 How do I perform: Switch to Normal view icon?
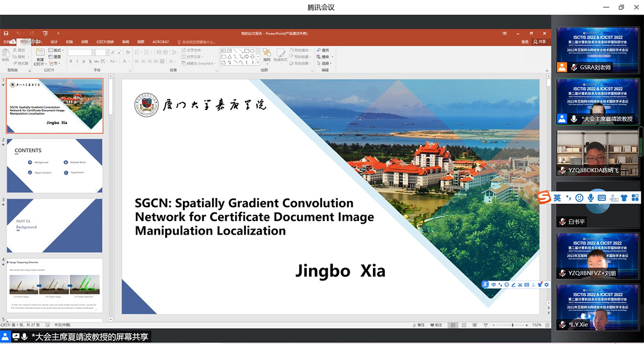pyautogui.click(x=453, y=325)
